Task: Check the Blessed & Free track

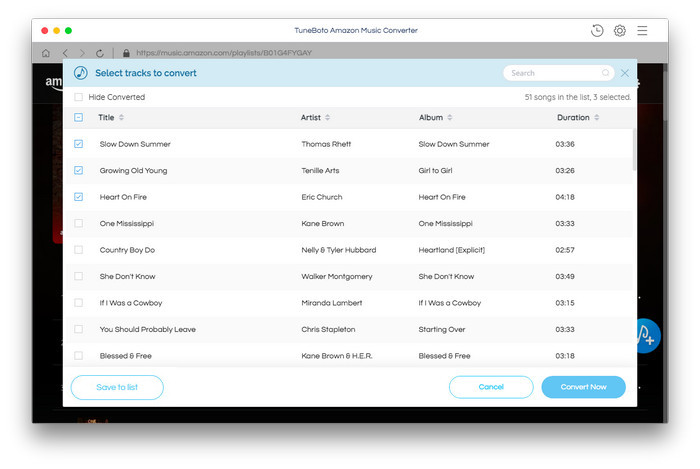Action: pos(79,356)
